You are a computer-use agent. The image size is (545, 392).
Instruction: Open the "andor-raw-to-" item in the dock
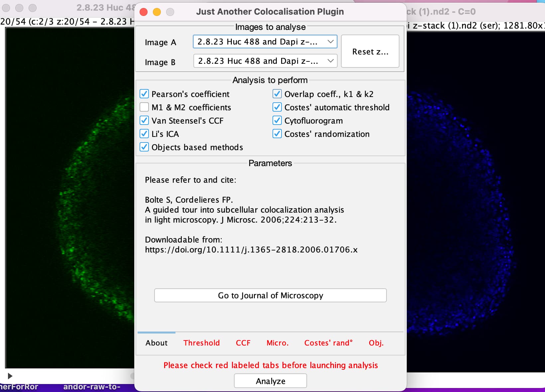92,387
